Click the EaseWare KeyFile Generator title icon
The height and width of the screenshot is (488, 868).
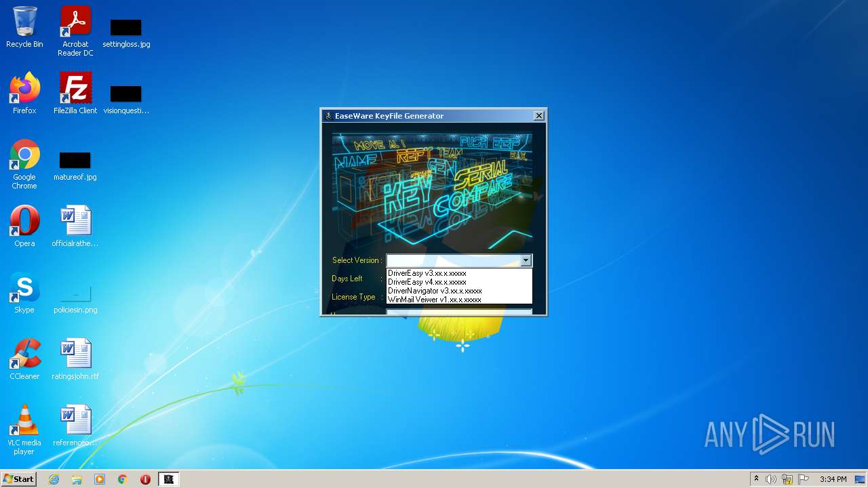[328, 116]
